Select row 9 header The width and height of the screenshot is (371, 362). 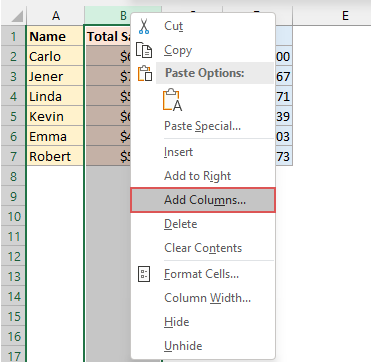(x=13, y=196)
